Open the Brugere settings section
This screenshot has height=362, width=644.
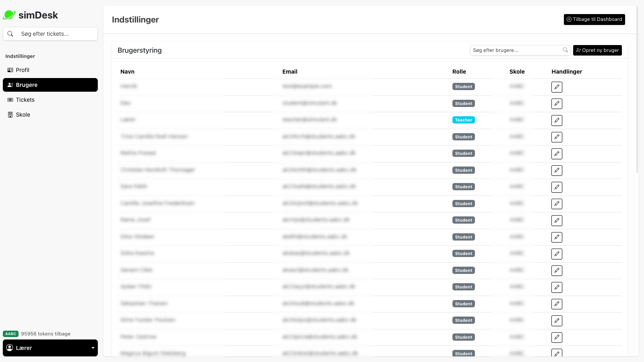[x=50, y=85]
